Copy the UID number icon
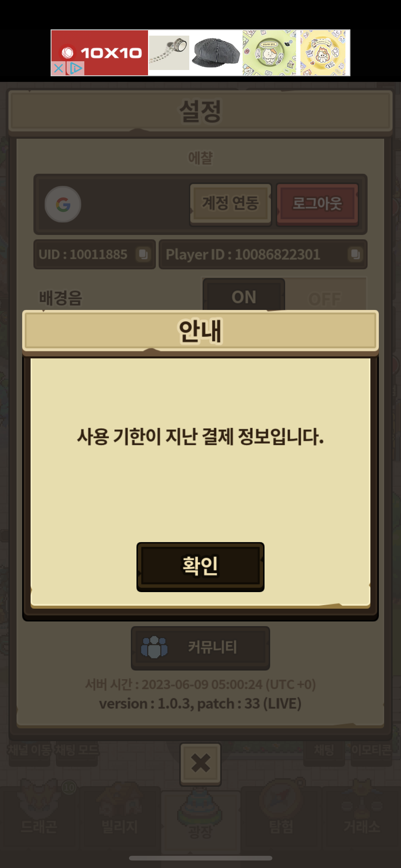The image size is (401, 868). tap(143, 254)
